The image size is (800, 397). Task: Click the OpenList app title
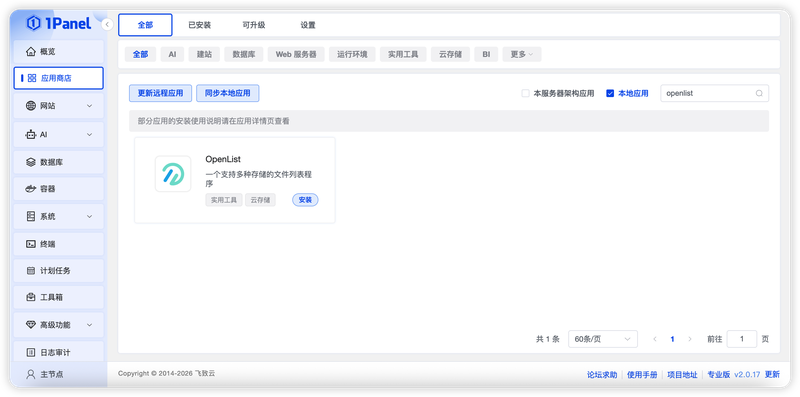click(x=223, y=159)
